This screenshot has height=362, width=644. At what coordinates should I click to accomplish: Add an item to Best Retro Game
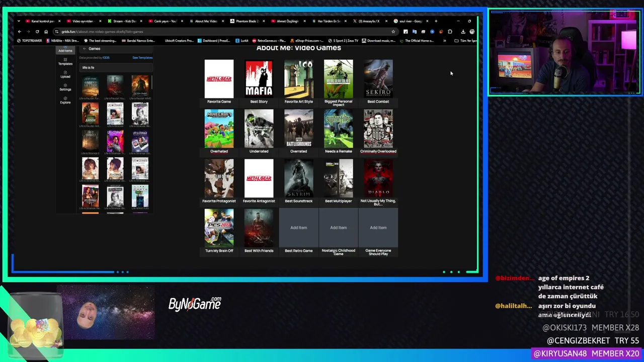pyautogui.click(x=298, y=228)
